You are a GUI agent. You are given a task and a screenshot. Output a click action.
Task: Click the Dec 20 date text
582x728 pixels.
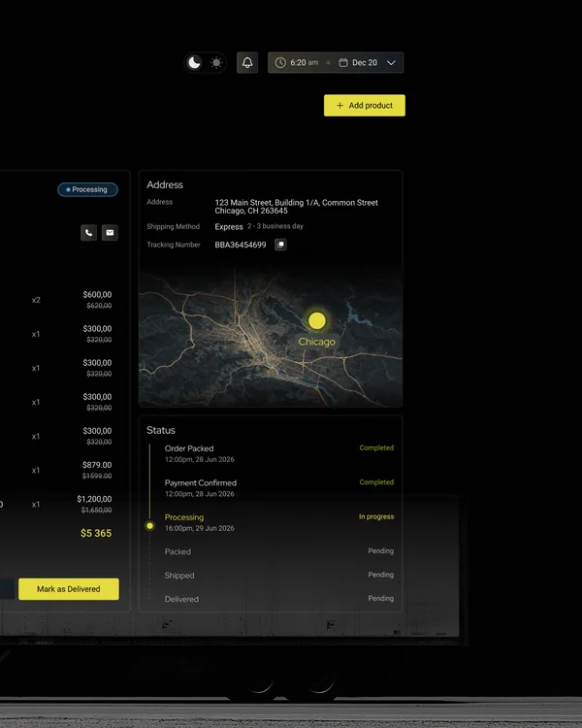[x=365, y=63]
